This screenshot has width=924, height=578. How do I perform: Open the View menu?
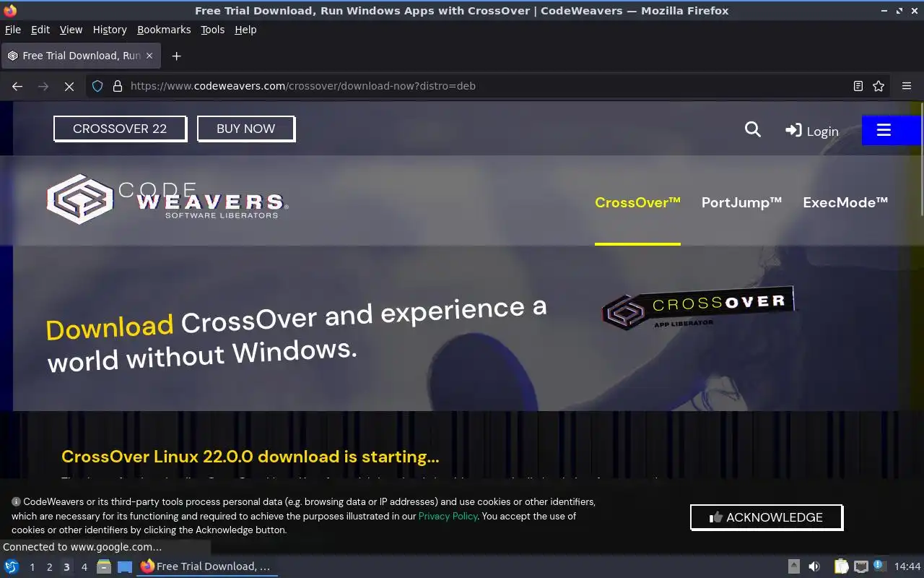71,30
